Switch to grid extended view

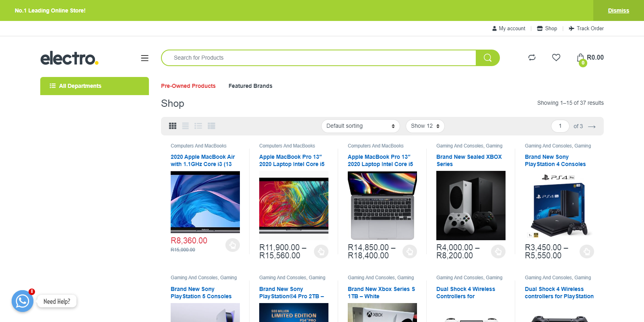[x=185, y=126]
